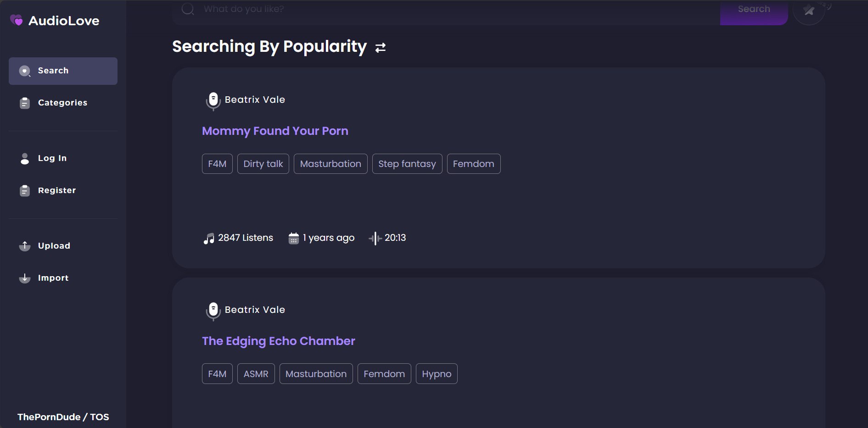The image size is (868, 428).
Task: Click the Upload arrow icon in sidebar
Action: pyautogui.click(x=25, y=246)
